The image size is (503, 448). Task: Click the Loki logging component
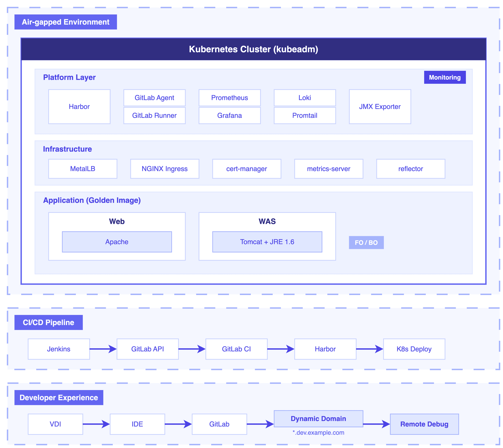305,97
